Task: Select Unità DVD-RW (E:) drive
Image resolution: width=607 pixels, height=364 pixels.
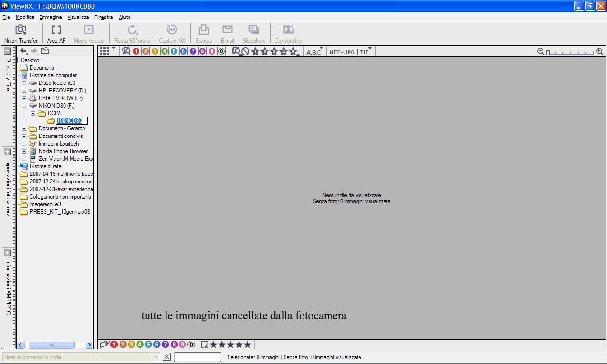Action: point(60,98)
